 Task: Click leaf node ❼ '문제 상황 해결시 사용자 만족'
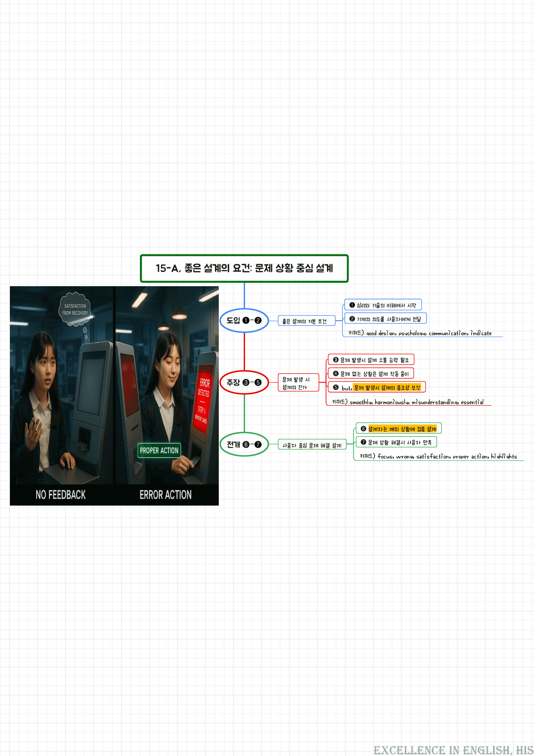tap(396, 442)
